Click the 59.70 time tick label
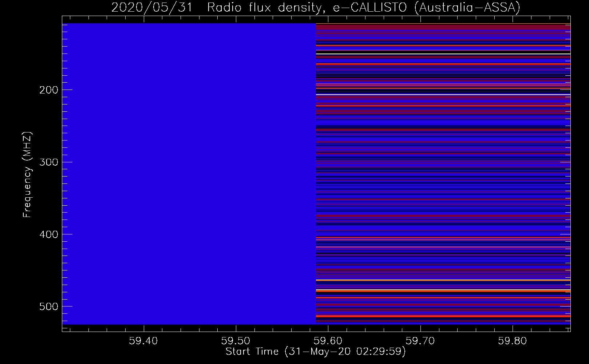Screen dimensions: 589x364 tap(420, 341)
